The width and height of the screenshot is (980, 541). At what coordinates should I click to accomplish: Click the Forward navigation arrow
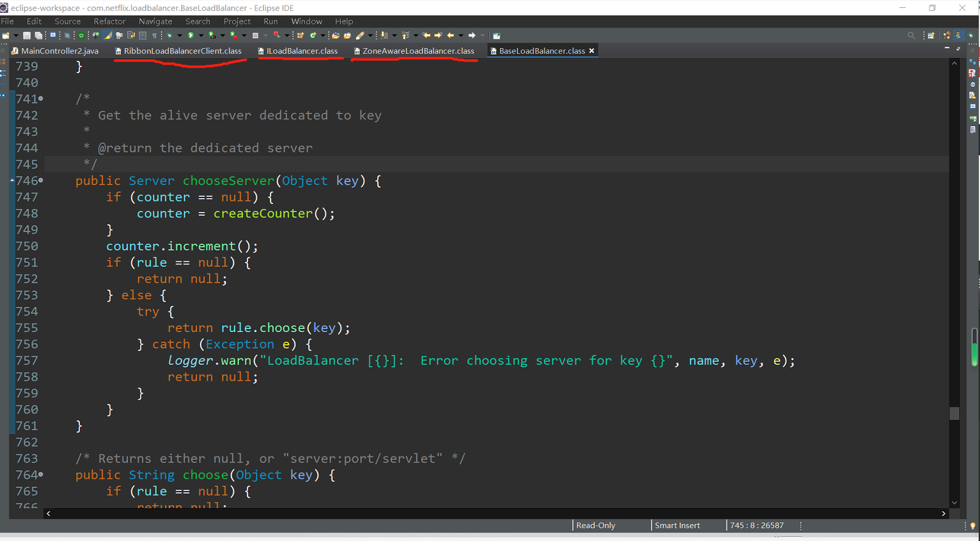click(472, 35)
